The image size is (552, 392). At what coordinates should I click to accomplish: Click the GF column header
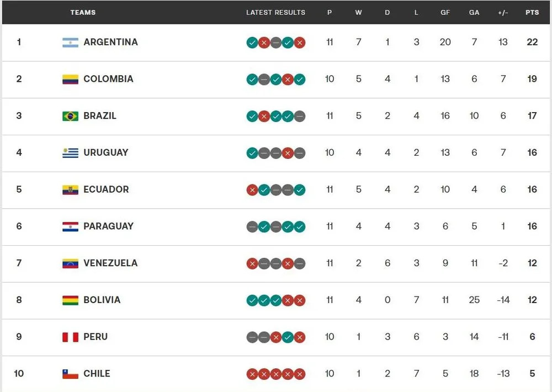(445, 12)
